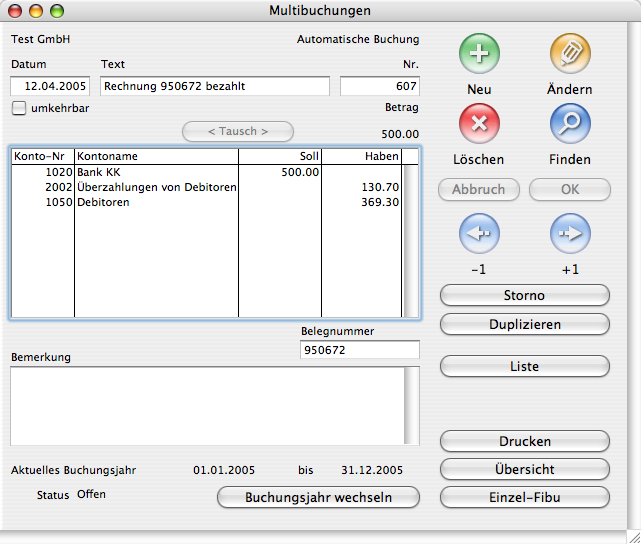Click the Text field with Rechnung 950672

[215, 87]
